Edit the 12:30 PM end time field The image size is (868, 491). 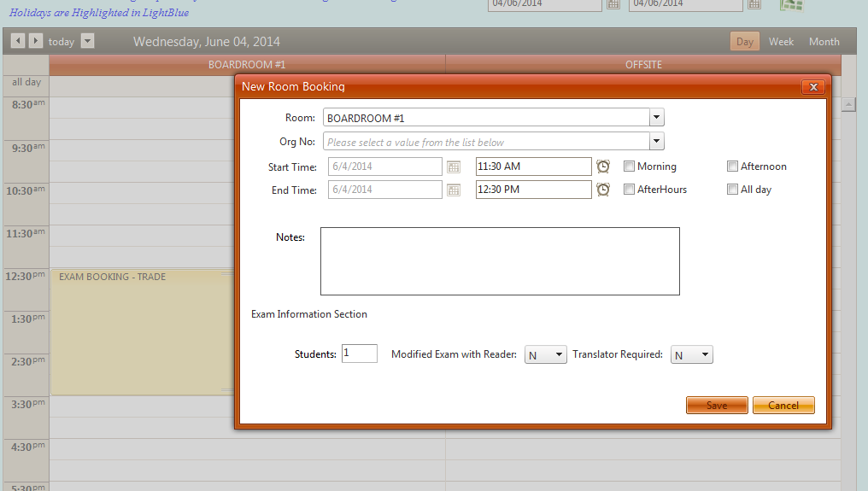click(534, 190)
